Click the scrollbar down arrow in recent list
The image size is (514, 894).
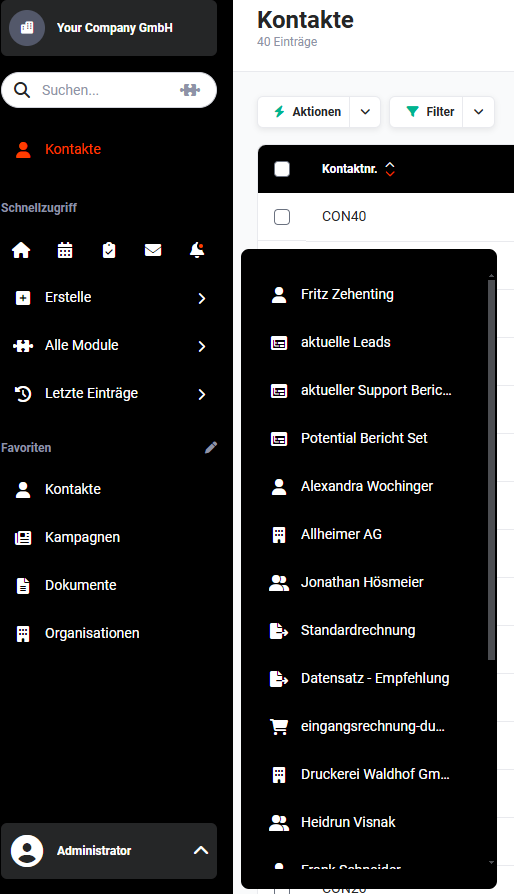click(x=492, y=863)
